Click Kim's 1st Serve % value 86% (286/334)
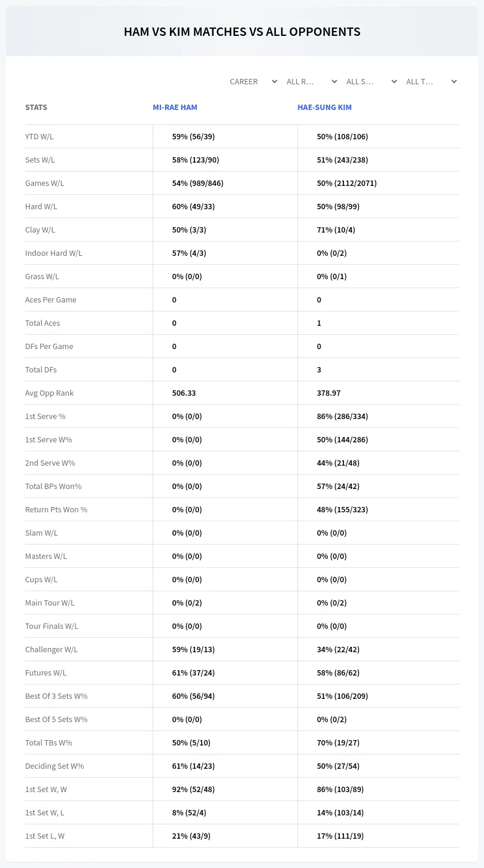The image size is (484, 868). [342, 416]
